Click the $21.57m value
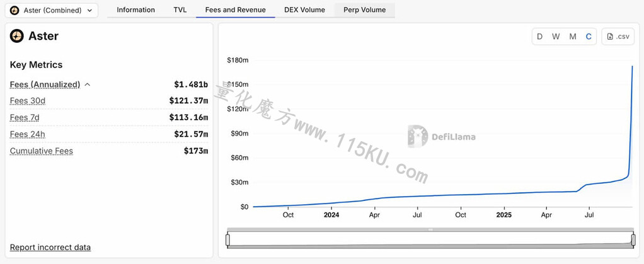 coord(191,134)
